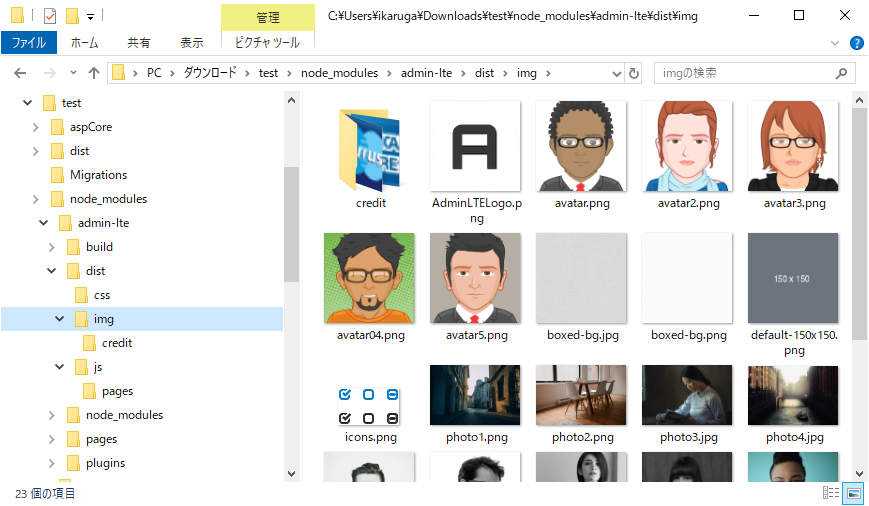Click the New folder icon in quick access toolbar
Viewport: 869px width, 506px height.
point(73,16)
